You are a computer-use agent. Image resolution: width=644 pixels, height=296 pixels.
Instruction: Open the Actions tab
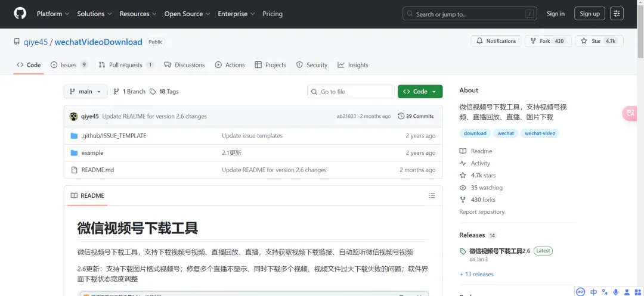[x=230, y=65]
